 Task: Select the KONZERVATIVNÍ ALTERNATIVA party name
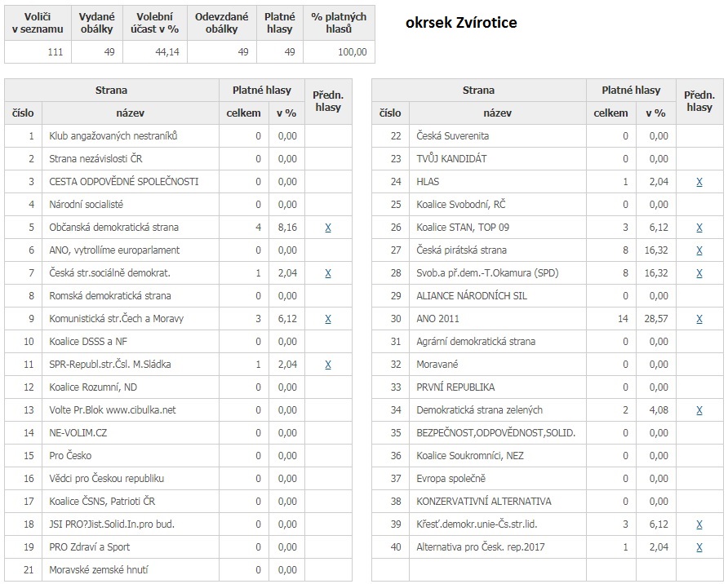point(484,502)
